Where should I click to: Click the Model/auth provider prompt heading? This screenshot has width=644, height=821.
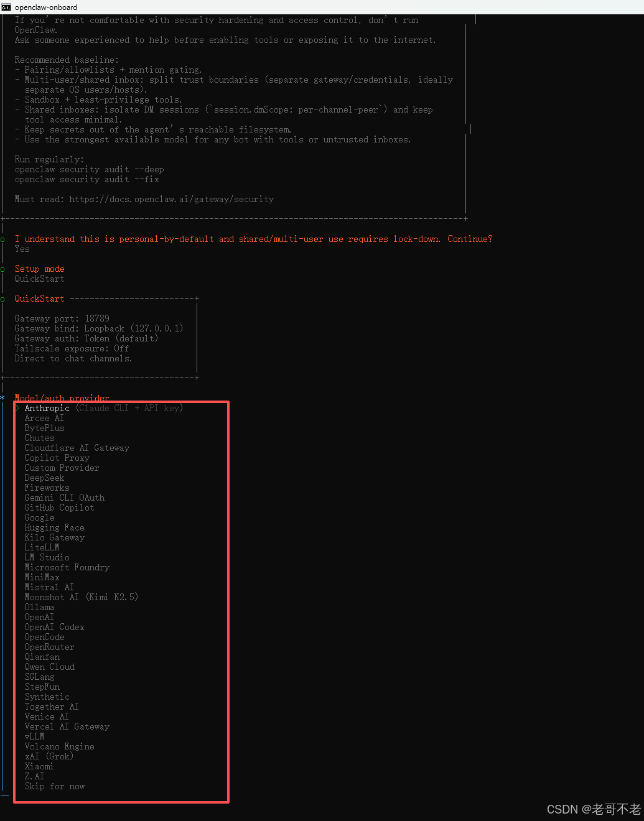(x=62, y=398)
